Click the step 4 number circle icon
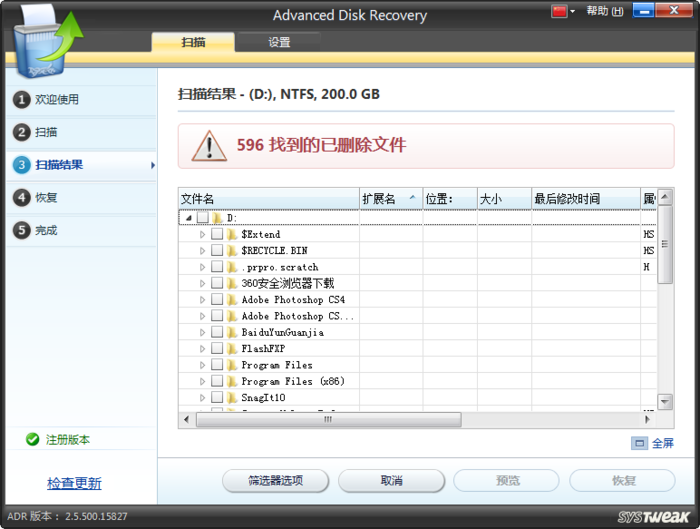Screen dimensions: 700x529 coord(21,197)
